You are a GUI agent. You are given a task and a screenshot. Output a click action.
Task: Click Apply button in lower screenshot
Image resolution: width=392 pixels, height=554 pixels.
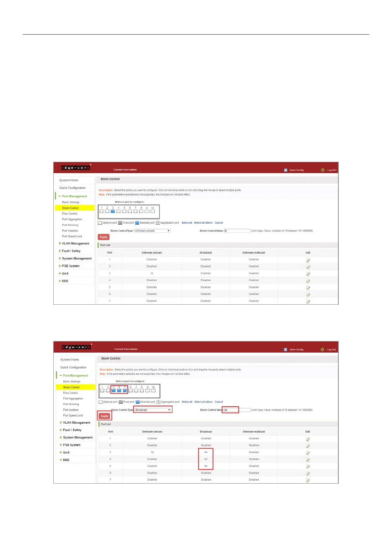click(x=104, y=416)
